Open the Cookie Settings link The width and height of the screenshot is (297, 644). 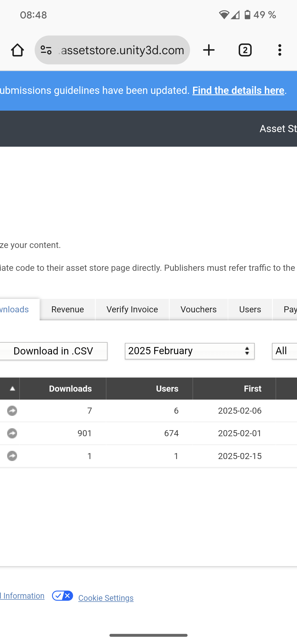106,598
